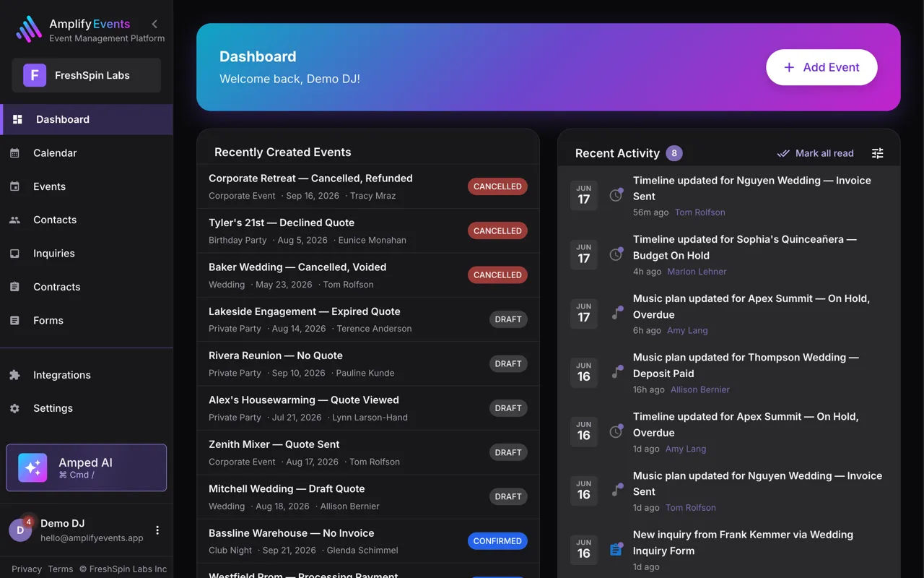Select Inquiries in the sidebar
Viewport: 924px width, 578px height.
[x=87, y=254]
